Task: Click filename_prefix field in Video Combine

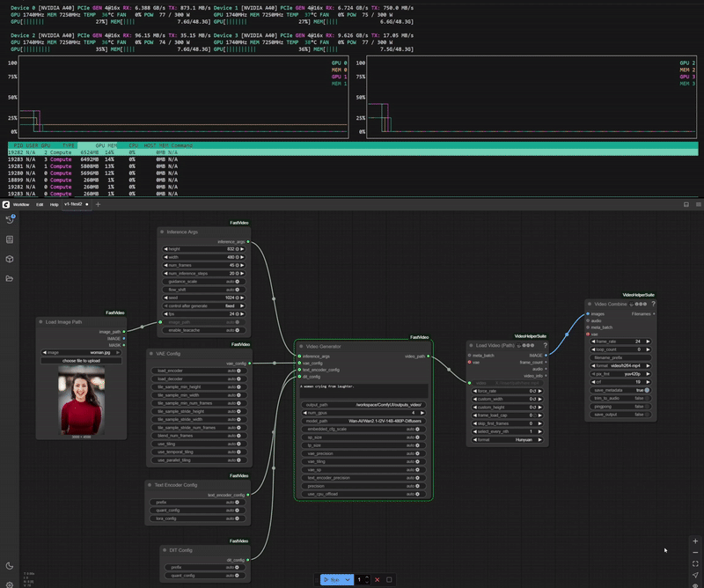Action: [x=620, y=357]
